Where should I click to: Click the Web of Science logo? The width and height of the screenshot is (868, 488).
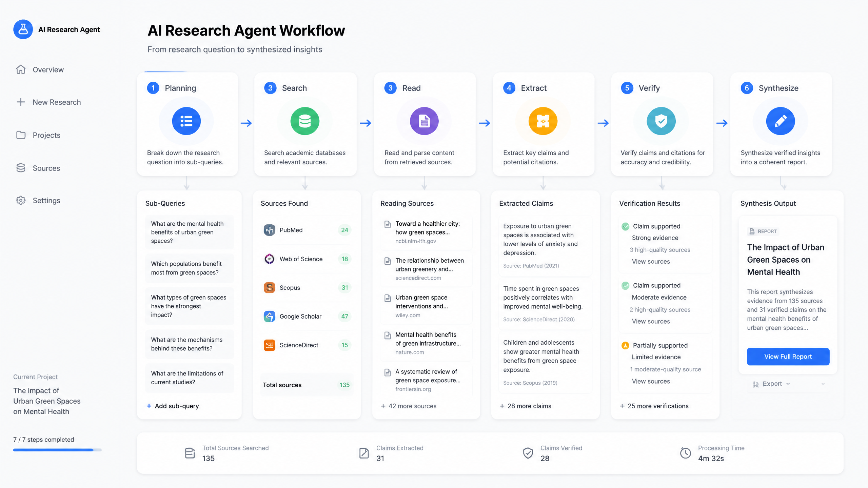pos(270,259)
